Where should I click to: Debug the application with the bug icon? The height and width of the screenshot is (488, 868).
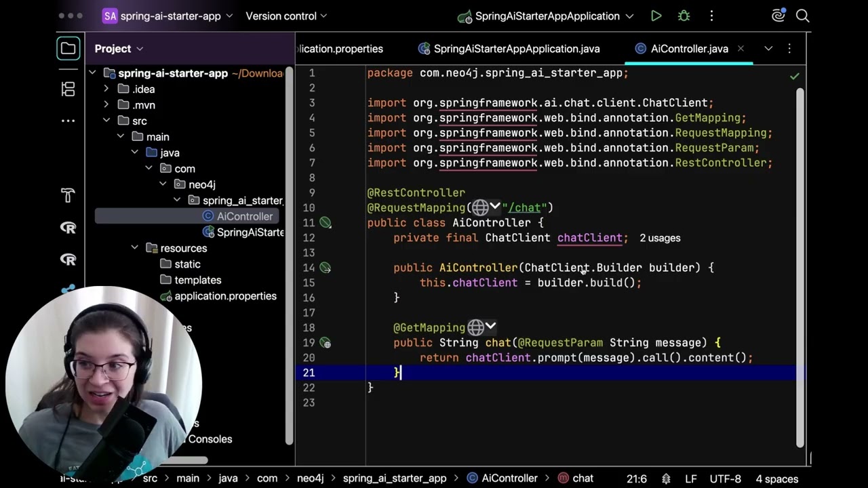[684, 16]
